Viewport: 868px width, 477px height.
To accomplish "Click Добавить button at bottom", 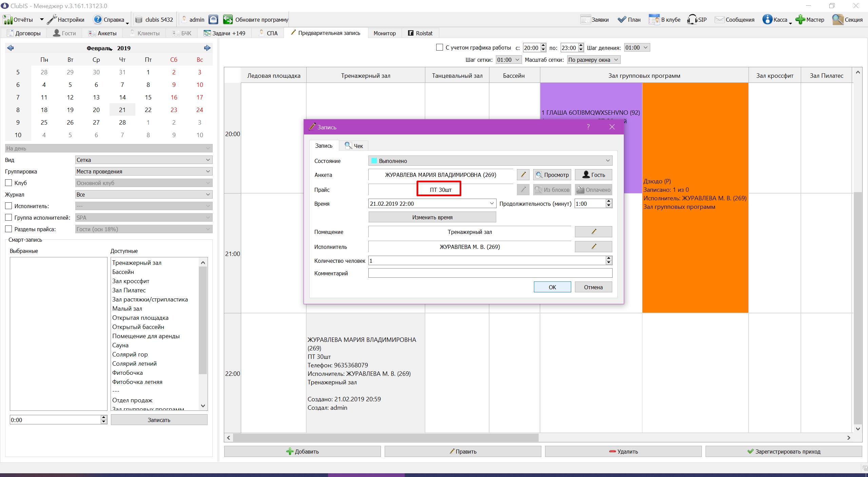I will pos(302,452).
